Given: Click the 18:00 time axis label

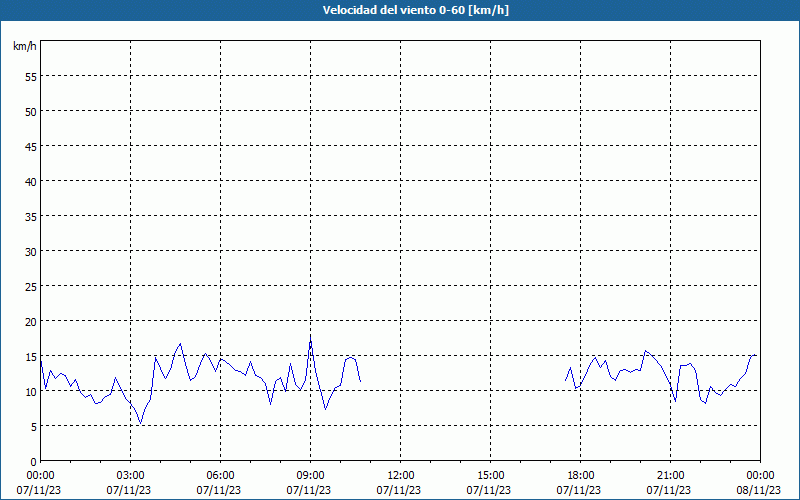Looking at the screenshot, I should (x=581, y=476).
